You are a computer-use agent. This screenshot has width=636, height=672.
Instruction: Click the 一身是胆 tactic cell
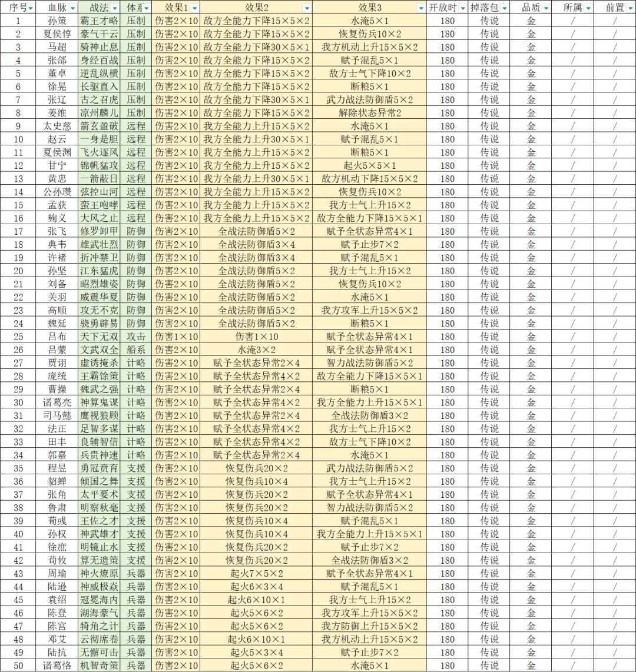pyautogui.click(x=99, y=139)
